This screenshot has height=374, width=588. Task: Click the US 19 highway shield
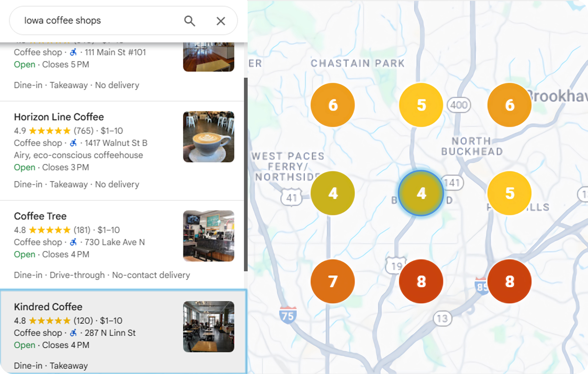click(x=396, y=266)
